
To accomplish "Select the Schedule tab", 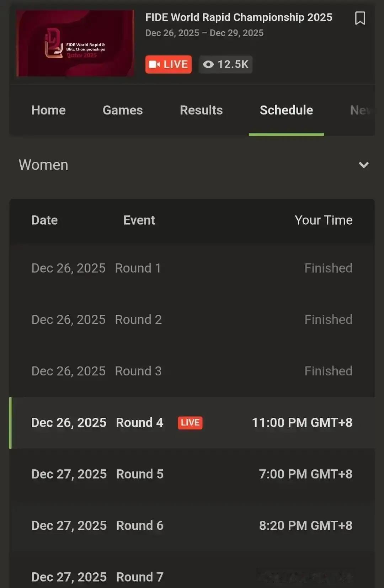I will click(286, 110).
